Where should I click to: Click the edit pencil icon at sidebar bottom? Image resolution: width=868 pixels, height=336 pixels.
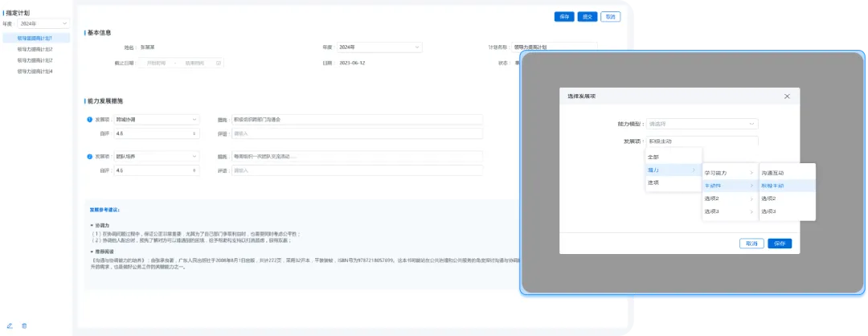click(x=9, y=326)
